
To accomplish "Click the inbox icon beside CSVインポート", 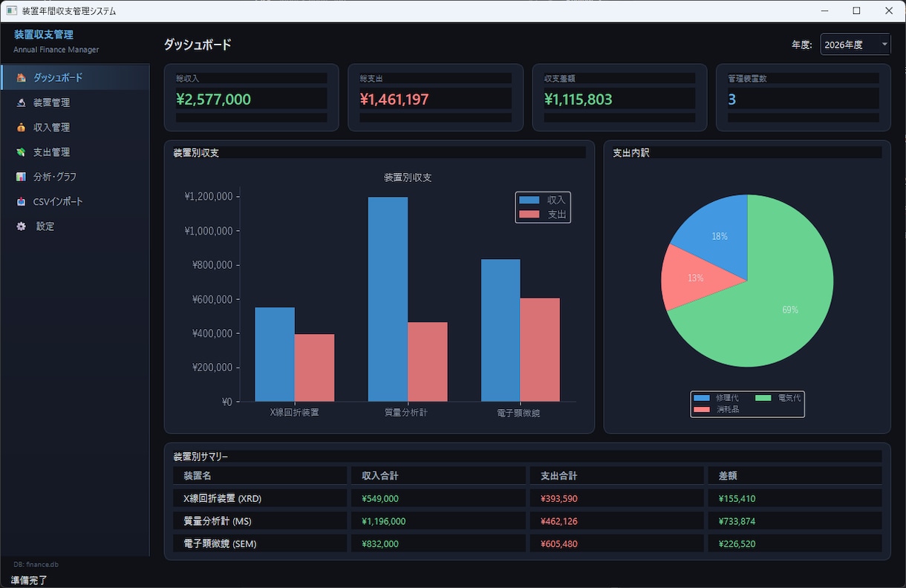I will click(22, 202).
